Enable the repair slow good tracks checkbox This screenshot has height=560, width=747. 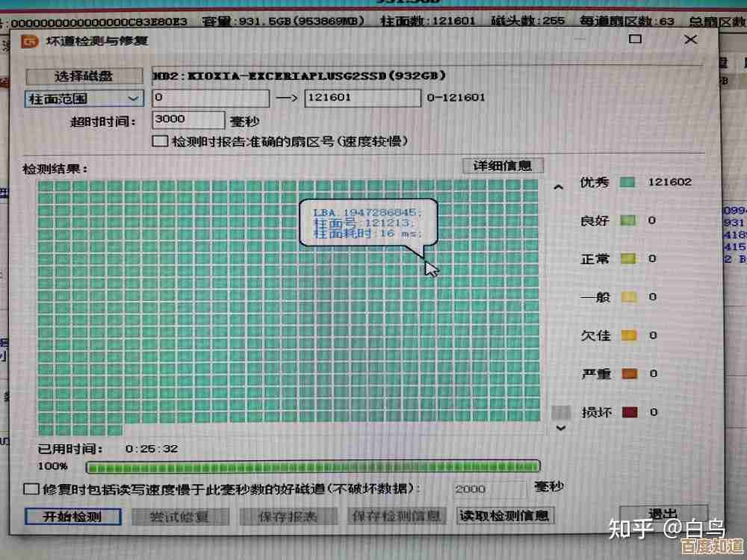click(x=30, y=488)
